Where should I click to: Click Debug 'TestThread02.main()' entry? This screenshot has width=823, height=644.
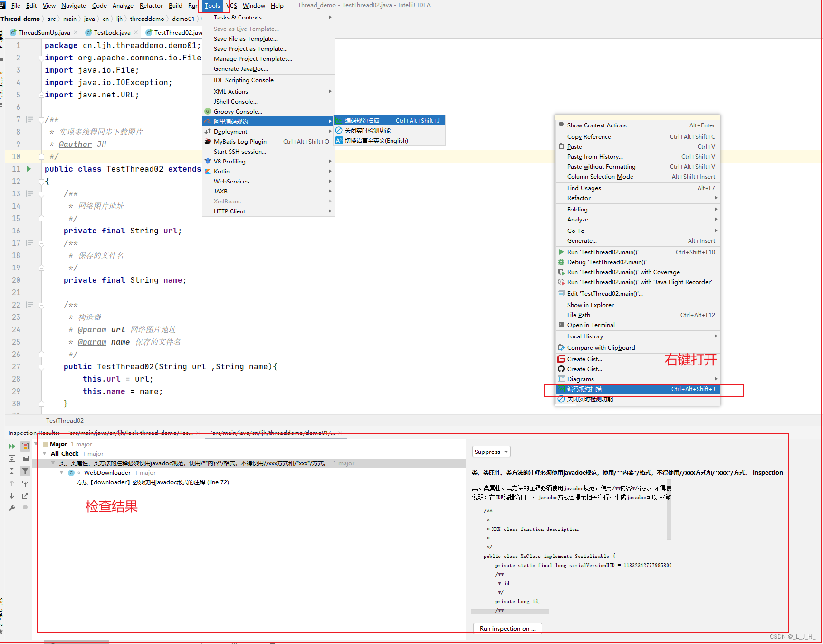click(637, 262)
